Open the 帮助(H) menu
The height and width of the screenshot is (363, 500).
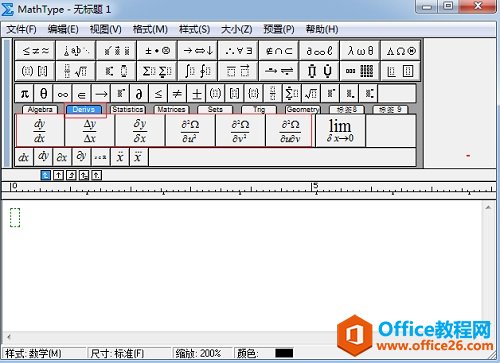tap(322, 30)
